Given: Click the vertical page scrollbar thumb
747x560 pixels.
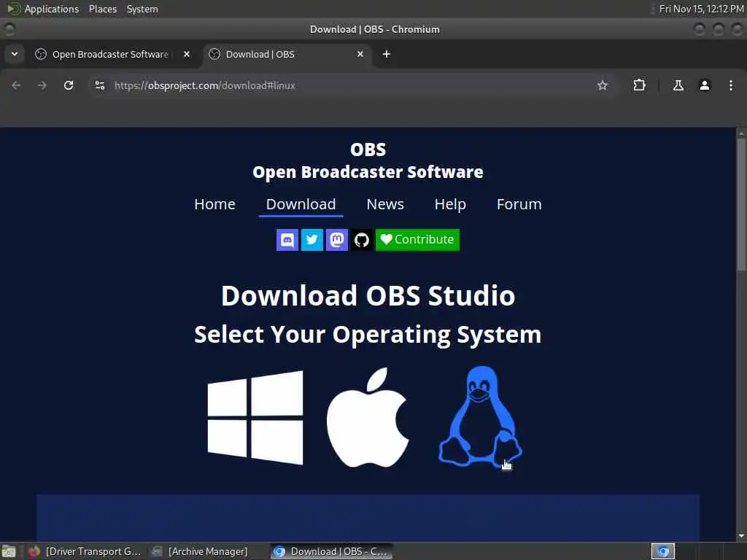Looking at the screenshot, I should (741, 204).
